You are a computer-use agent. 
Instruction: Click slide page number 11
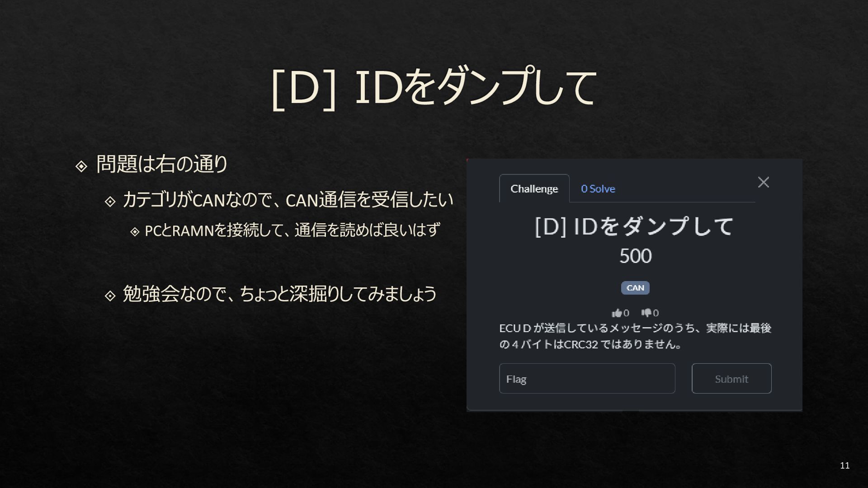844,465
